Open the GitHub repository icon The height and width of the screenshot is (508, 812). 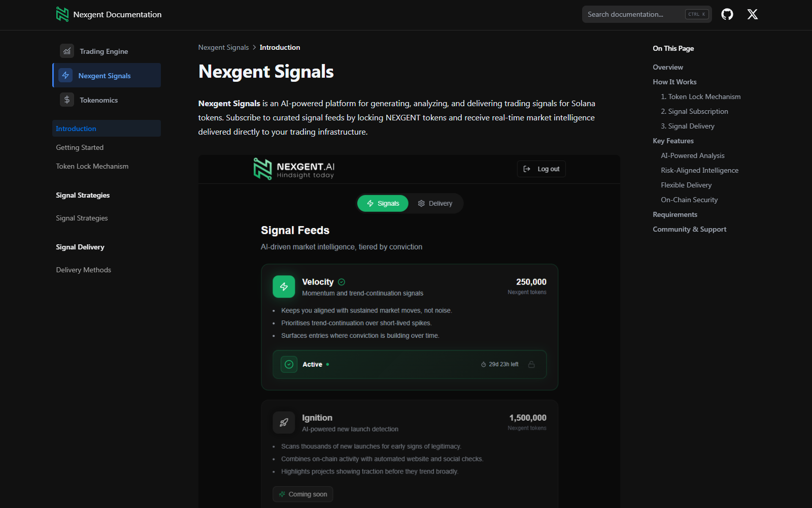pyautogui.click(x=727, y=14)
